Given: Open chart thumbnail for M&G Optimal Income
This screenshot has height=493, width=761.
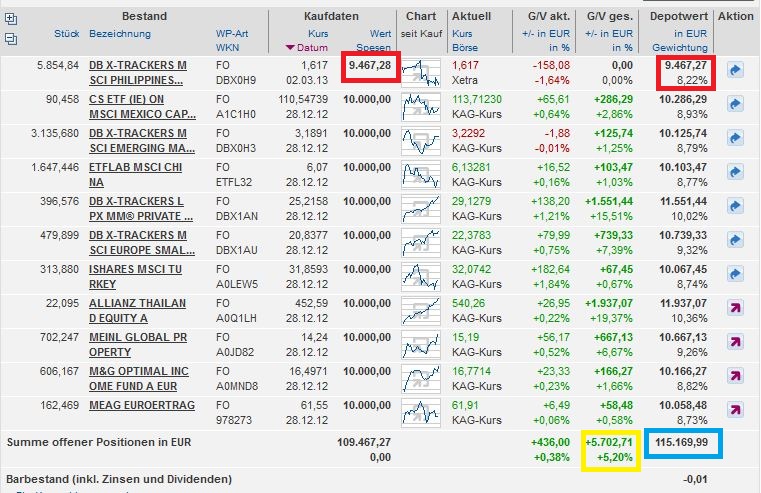Looking at the screenshot, I should pos(421,378).
